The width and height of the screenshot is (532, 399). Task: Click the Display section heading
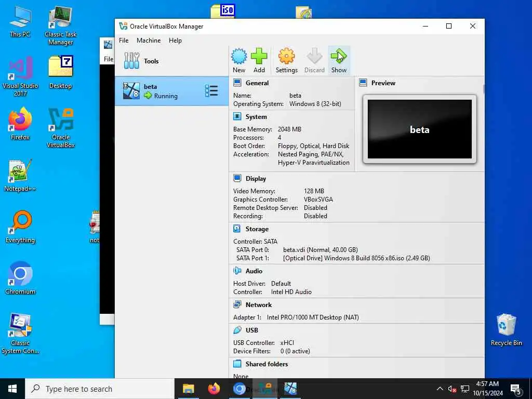[x=256, y=179]
